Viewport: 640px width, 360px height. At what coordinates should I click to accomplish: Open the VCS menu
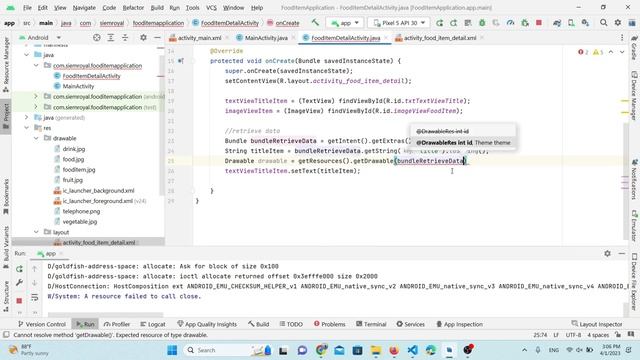tap(211, 7)
